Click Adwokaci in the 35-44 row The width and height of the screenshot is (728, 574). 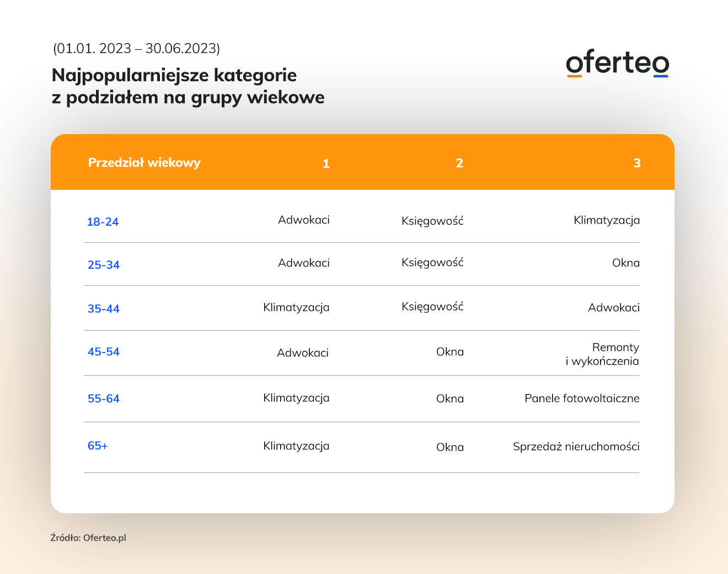614,307
